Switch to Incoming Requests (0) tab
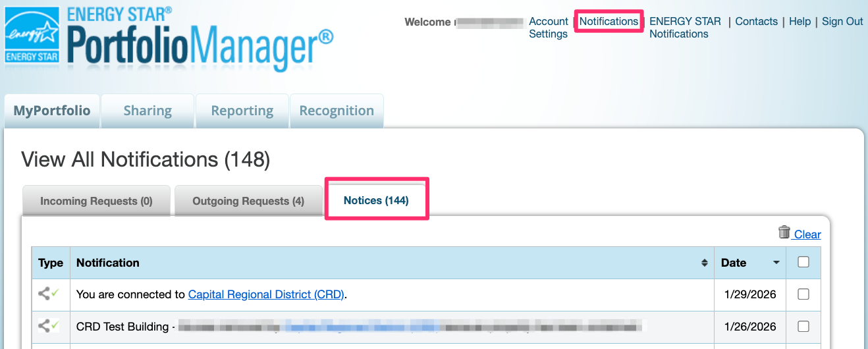 [x=96, y=201]
